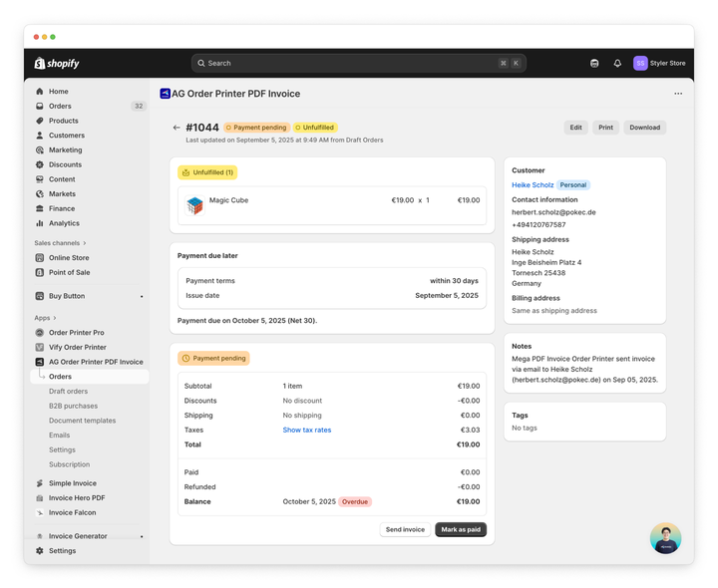Open the Analytics icon in sidebar
The image size is (718, 588).
[40, 223]
